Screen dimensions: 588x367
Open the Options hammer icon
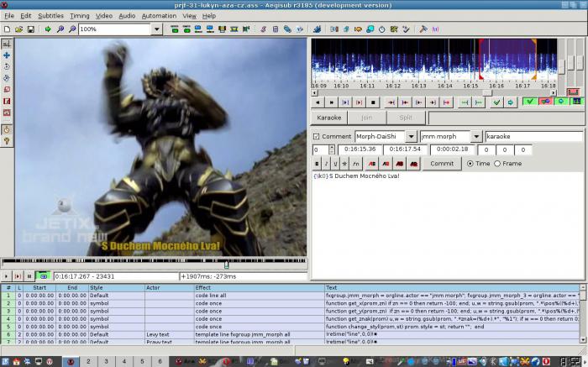pyautogui.click(x=423, y=29)
